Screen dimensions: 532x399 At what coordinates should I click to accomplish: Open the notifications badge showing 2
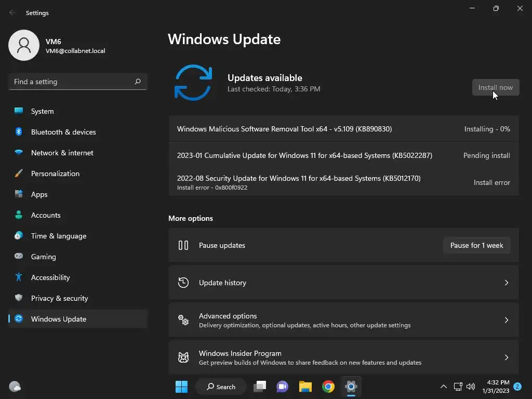(517, 387)
